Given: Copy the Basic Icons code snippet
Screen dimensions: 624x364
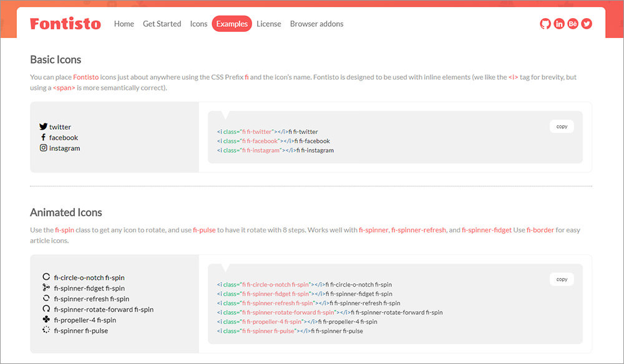Looking at the screenshot, I should pyautogui.click(x=562, y=127).
